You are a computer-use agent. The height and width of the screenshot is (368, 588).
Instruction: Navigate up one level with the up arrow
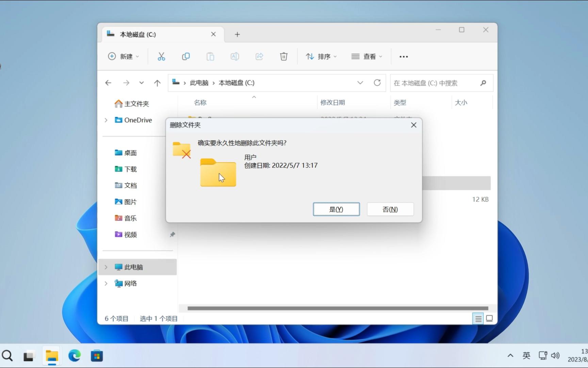click(x=157, y=82)
